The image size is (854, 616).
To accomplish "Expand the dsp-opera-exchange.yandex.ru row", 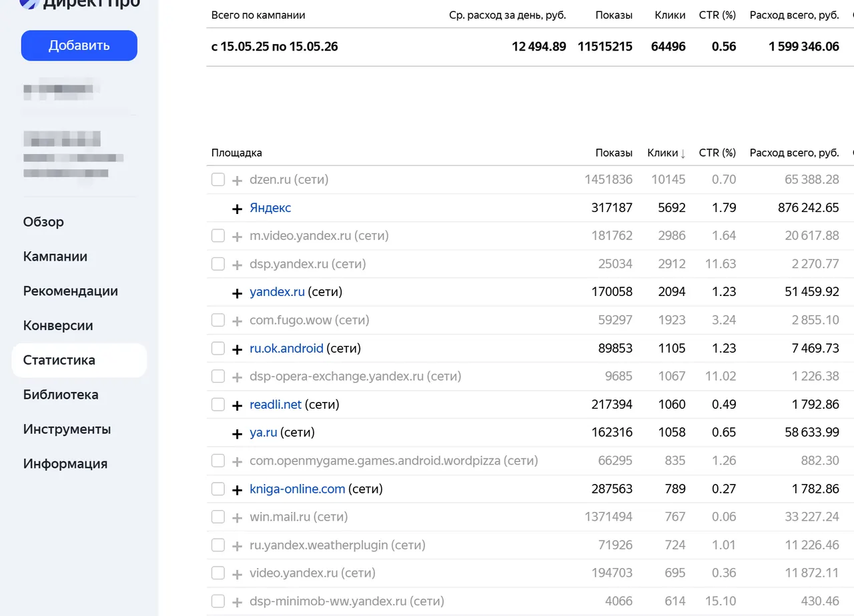I will [x=237, y=377].
